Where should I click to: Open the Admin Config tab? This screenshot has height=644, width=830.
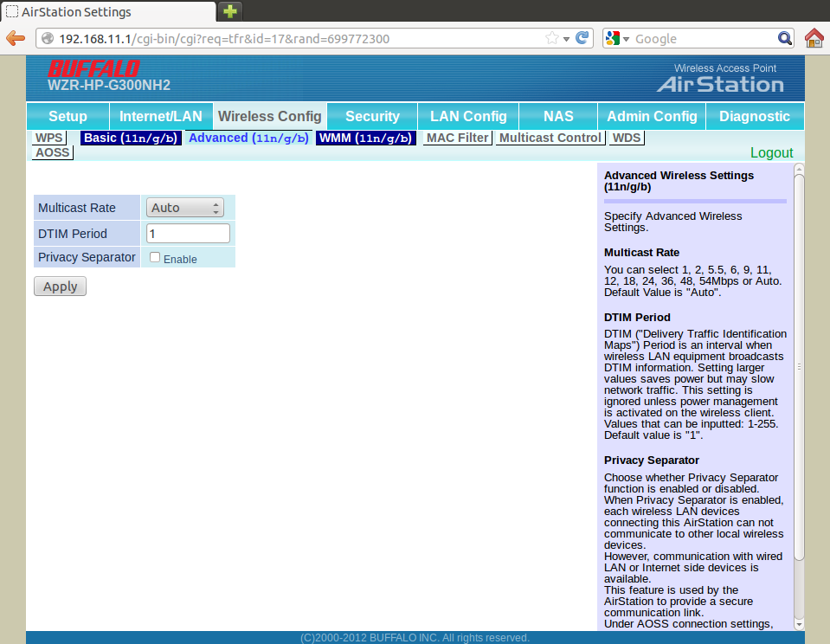[x=653, y=116]
